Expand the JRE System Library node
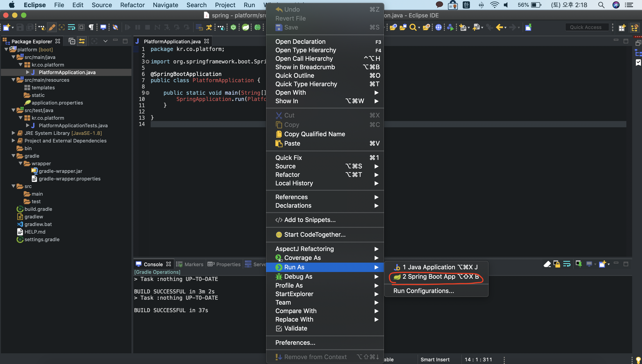 tap(13, 133)
